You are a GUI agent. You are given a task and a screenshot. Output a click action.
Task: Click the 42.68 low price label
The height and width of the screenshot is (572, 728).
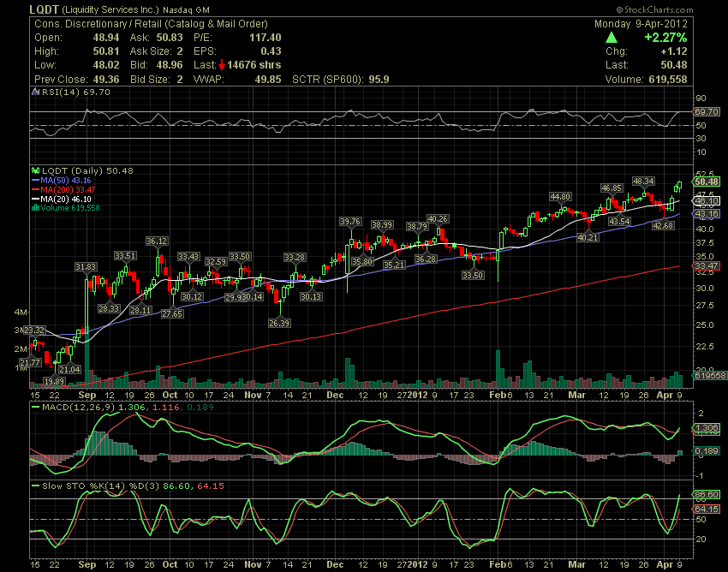coord(663,225)
